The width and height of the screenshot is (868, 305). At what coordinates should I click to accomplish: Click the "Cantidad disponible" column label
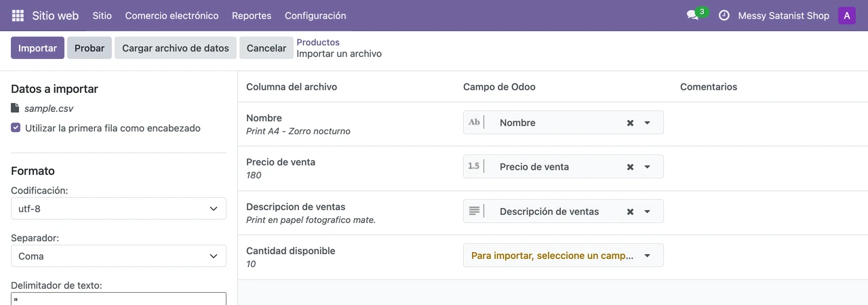[291, 251]
